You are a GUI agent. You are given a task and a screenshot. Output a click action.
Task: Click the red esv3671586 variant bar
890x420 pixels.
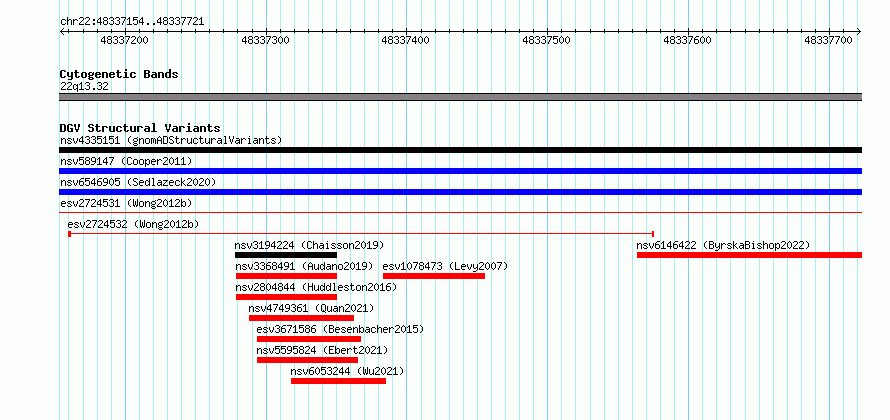click(x=309, y=339)
